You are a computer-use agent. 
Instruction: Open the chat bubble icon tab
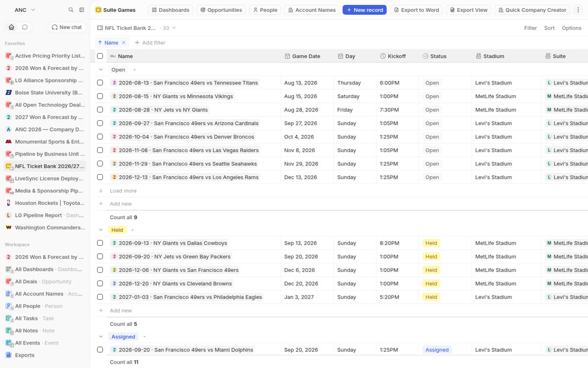point(25,27)
